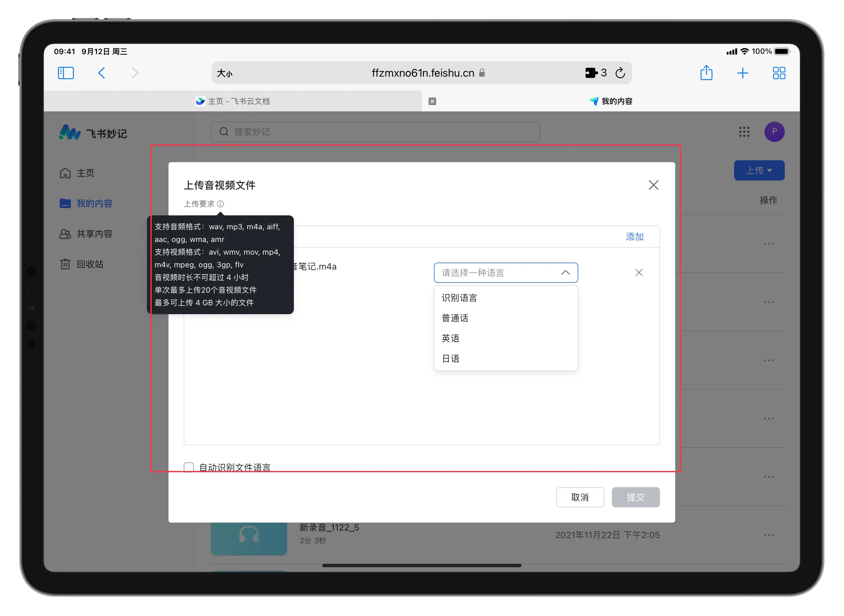The image size is (844, 616).
Task: Open the apps grid launcher icon
Action: pyautogui.click(x=745, y=132)
